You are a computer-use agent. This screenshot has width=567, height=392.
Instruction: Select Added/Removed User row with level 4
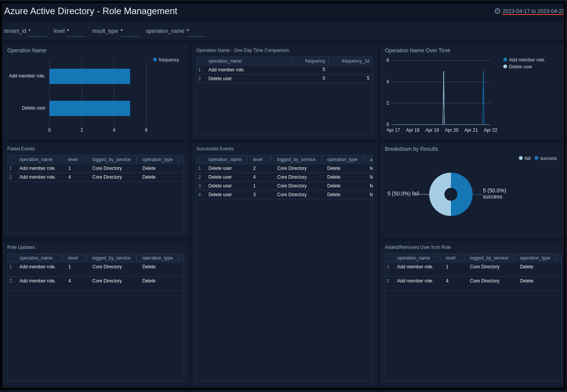tap(473, 284)
